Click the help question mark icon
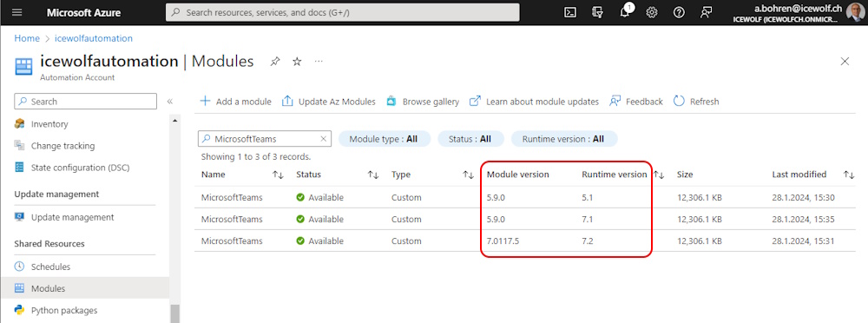The image size is (868, 323). tap(679, 12)
